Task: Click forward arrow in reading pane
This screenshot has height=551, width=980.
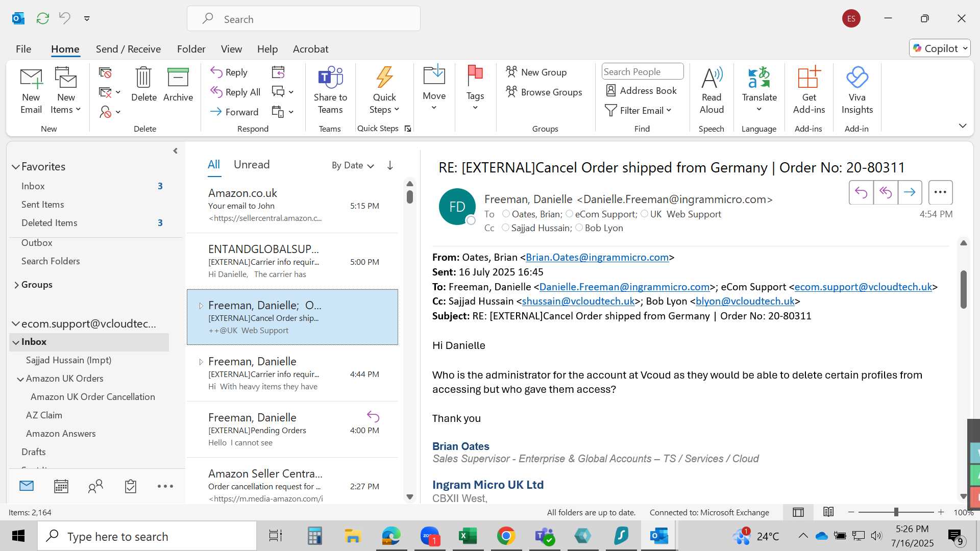Action: [910, 192]
